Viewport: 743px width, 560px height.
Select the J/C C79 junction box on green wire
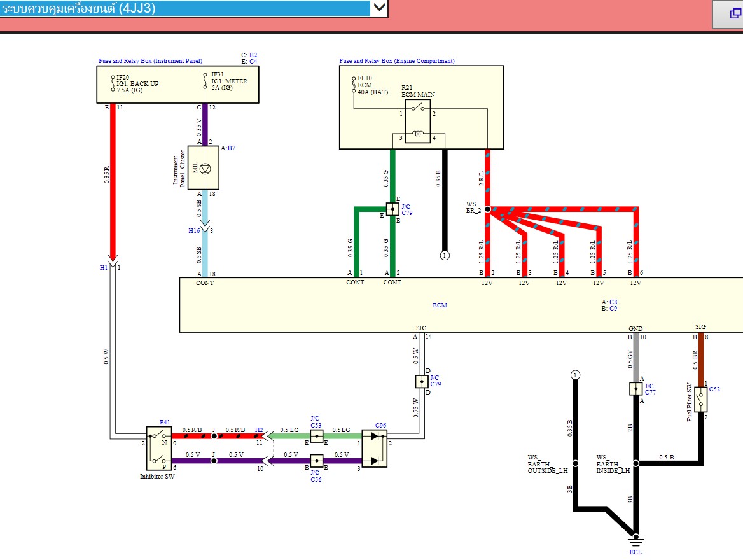(x=392, y=208)
